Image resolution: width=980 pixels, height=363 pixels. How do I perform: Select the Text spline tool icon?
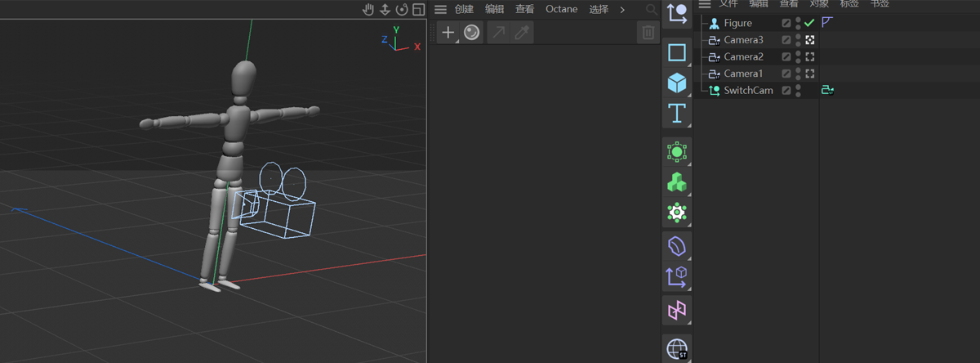point(677,113)
